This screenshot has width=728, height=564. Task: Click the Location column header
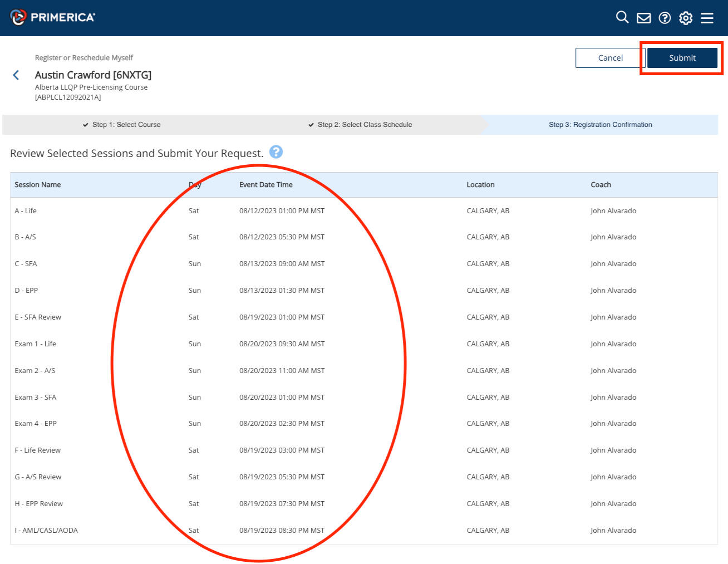pos(480,185)
